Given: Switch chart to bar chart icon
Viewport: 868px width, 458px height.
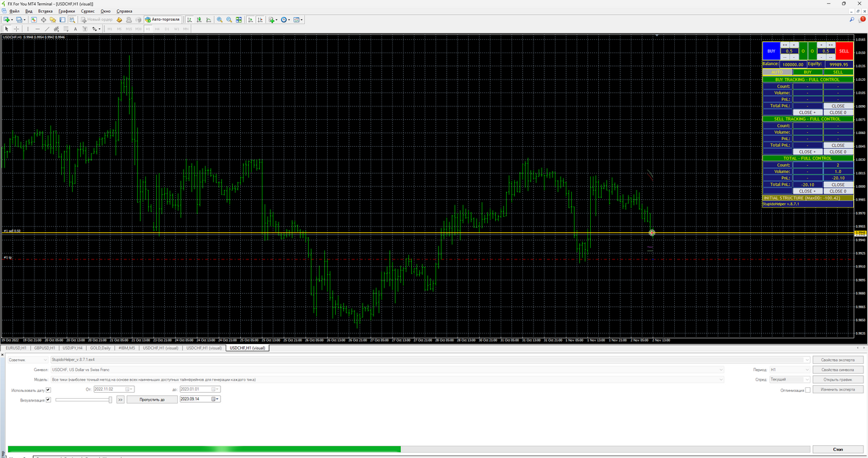Looking at the screenshot, I should point(190,20).
